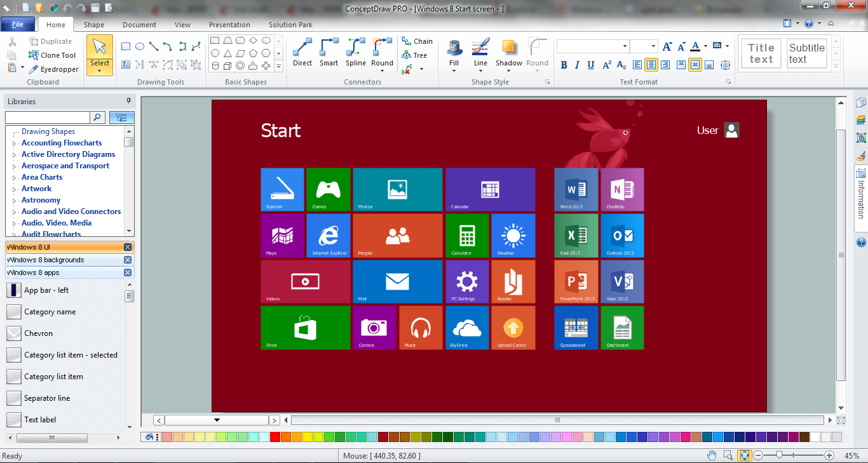Image resolution: width=868 pixels, height=463 pixels.
Task: Apply the Title text style
Action: pos(761,53)
